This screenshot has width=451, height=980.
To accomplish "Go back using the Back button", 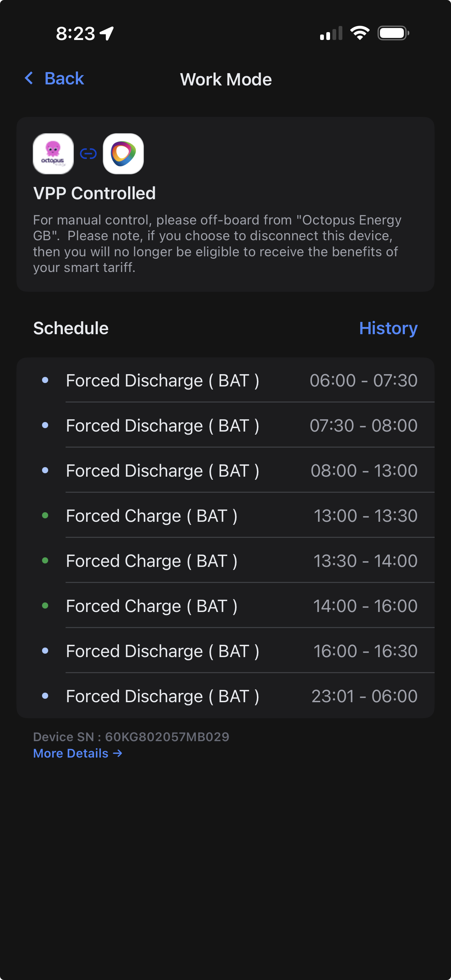I will click(64, 78).
